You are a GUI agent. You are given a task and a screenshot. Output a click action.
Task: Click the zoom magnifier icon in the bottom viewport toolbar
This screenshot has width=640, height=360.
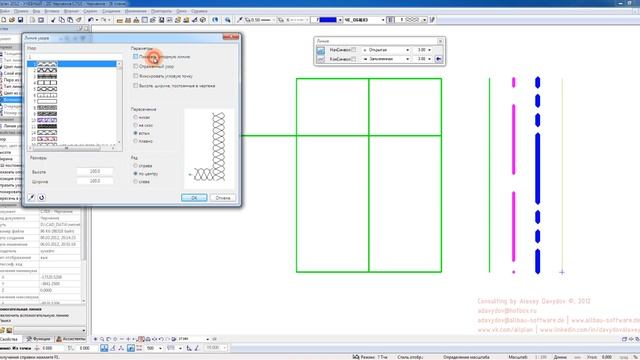coord(102,339)
